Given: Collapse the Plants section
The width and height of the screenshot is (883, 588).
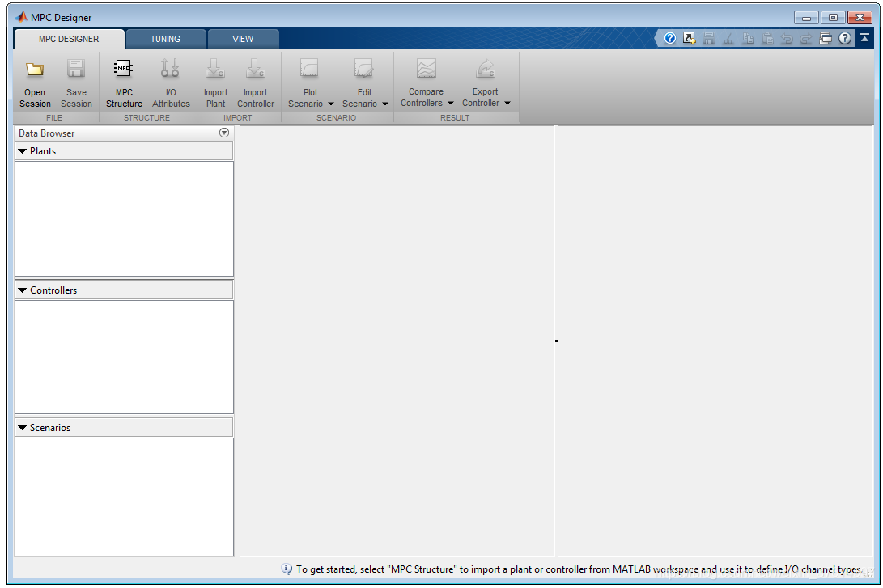Looking at the screenshot, I should [23, 150].
